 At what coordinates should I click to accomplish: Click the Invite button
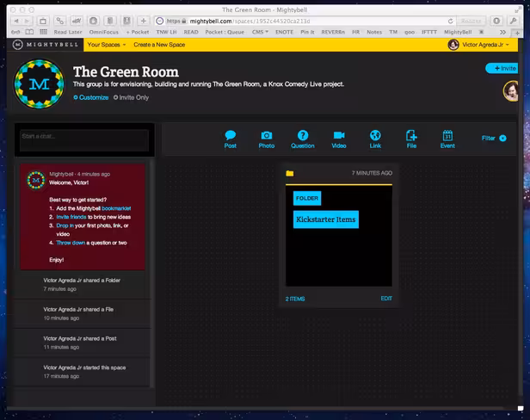tap(502, 68)
